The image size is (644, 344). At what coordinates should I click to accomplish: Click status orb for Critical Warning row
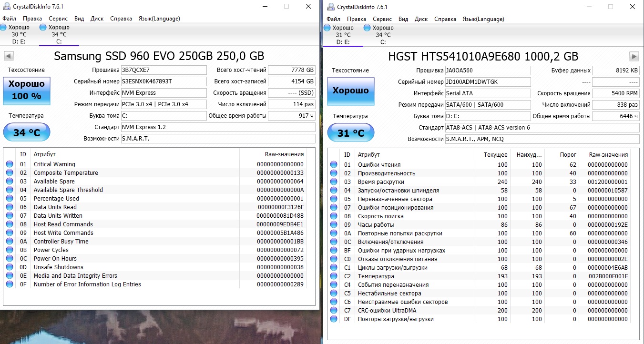[10, 164]
